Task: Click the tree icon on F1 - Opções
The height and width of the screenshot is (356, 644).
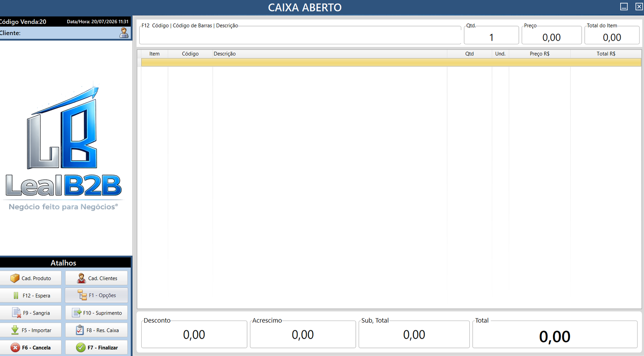Action: tap(82, 295)
